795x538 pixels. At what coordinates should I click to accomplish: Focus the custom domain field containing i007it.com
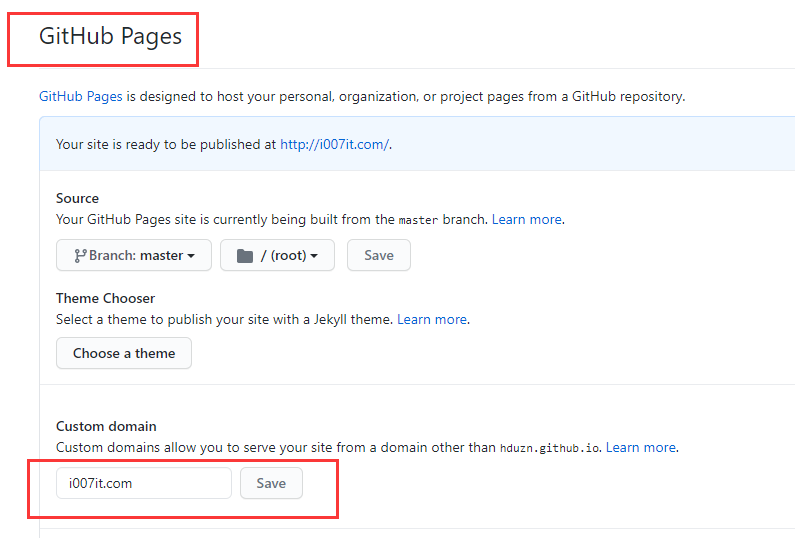(x=144, y=483)
